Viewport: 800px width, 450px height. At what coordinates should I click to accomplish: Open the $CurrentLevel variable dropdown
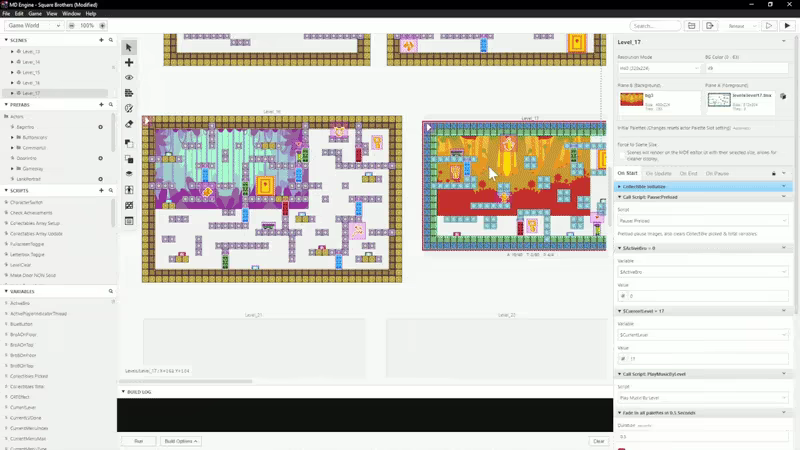coord(703,335)
